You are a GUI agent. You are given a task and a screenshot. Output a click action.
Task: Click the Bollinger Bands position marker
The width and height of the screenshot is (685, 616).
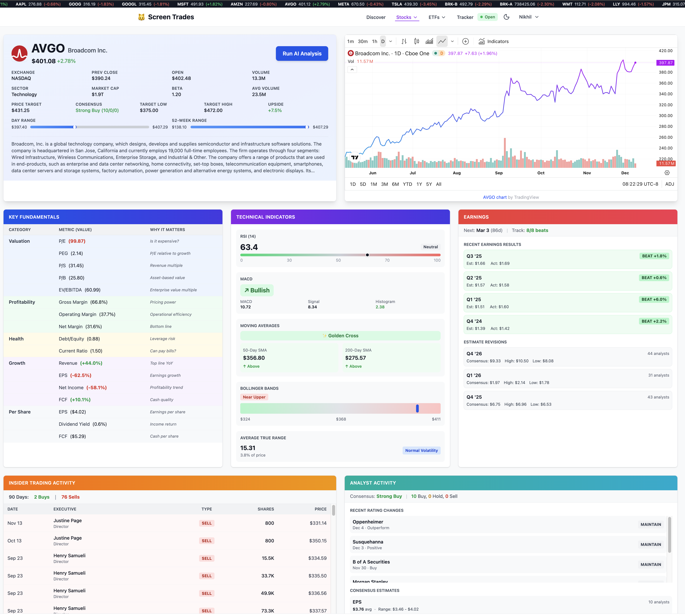(417, 409)
